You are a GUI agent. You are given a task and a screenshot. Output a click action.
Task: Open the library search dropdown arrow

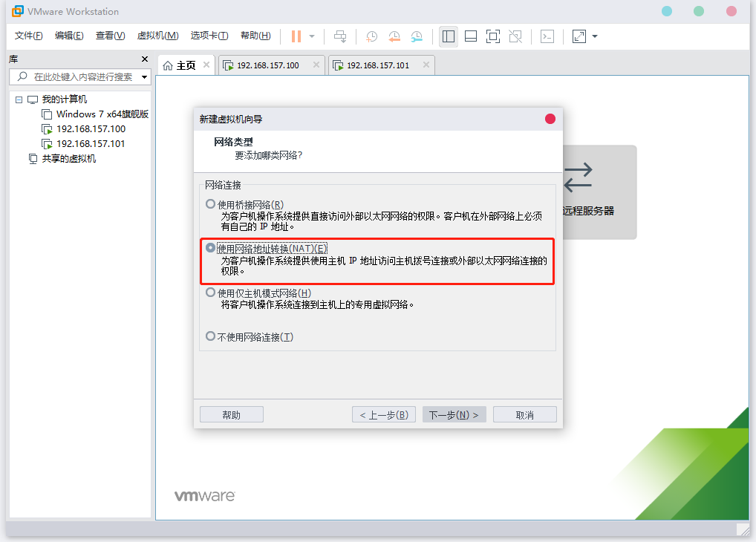(x=144, y=77)
